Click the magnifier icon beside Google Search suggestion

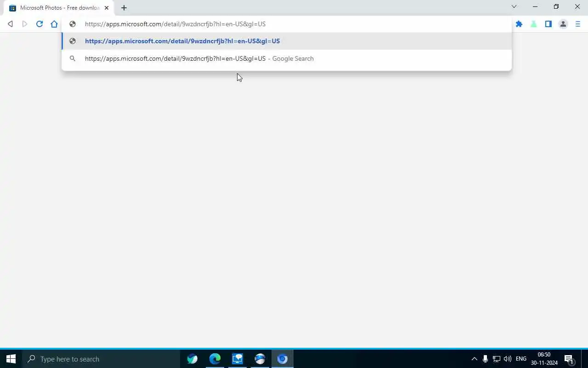click(x=73, y=58)
